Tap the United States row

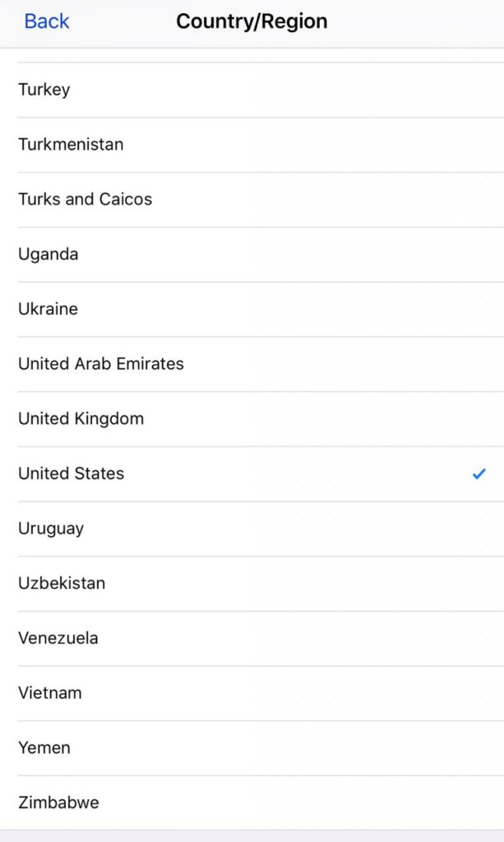252,474
